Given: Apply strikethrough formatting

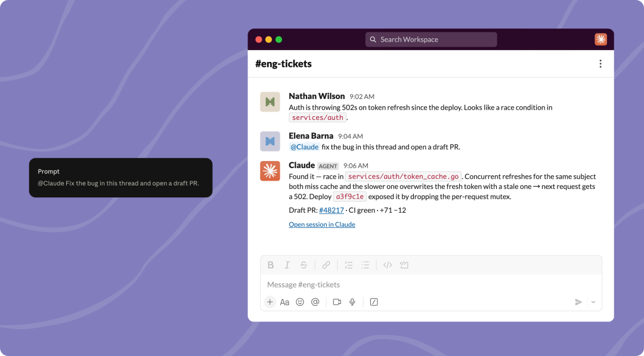Looking at the screenshot, I should (x=304, y=265).
